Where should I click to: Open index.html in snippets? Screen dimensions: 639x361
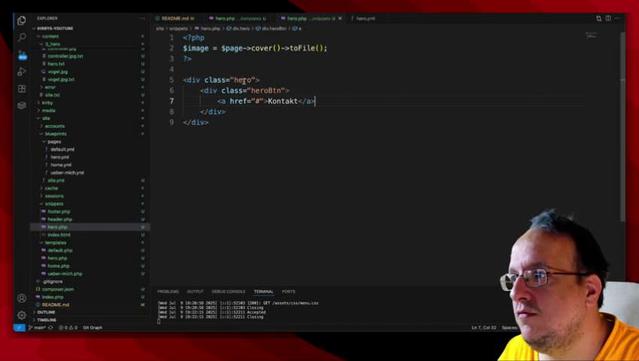click(x=59, y=235)
